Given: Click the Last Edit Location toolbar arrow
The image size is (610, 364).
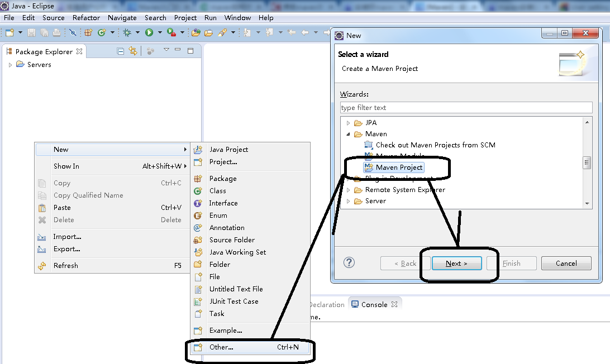Looking at the screenshot, I should pos(292,33).
